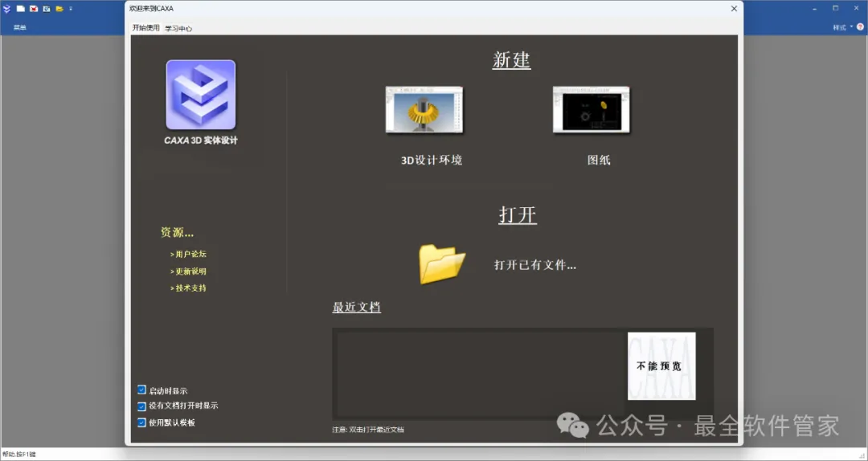The width and height of the screenshot is (868, 461).
Task: Click inside the recent documents list box
Action: 479,373
